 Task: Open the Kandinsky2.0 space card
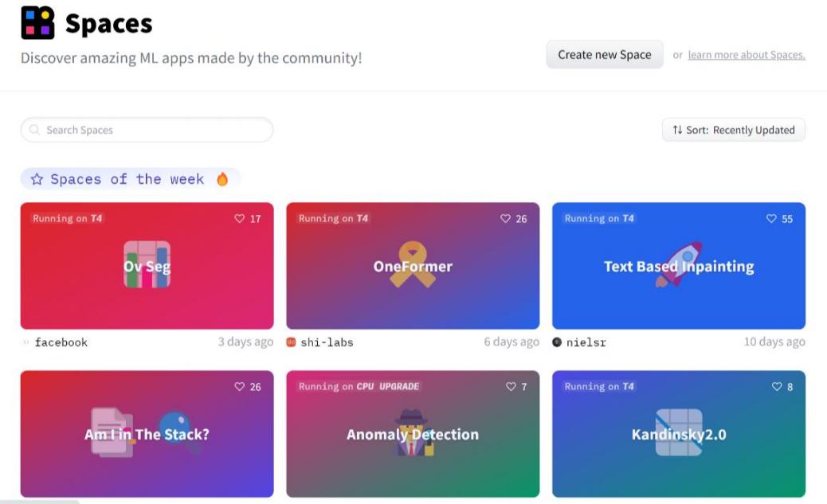point(679,434)
